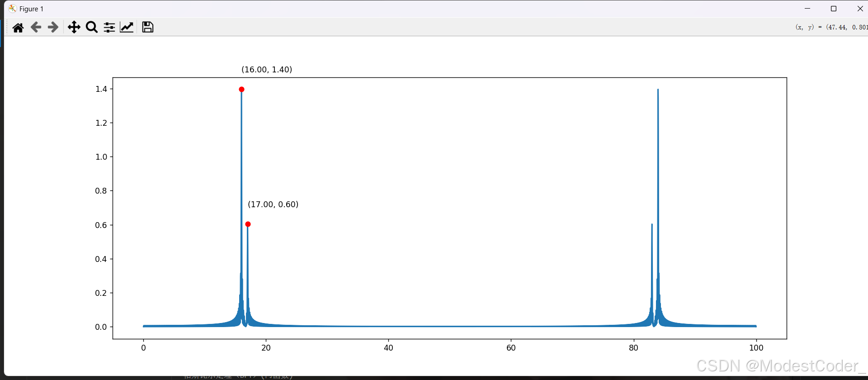Image resolution: width=868 pixels, height=380 pixels.
Task: Click the y-axis tick label 0.8
Action: tap(101, 191)
